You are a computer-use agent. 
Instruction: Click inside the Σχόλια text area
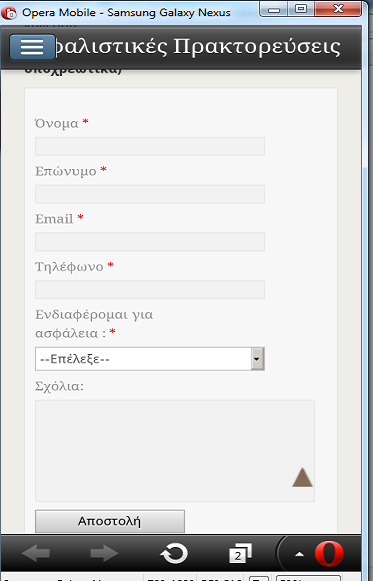[175, 451]
